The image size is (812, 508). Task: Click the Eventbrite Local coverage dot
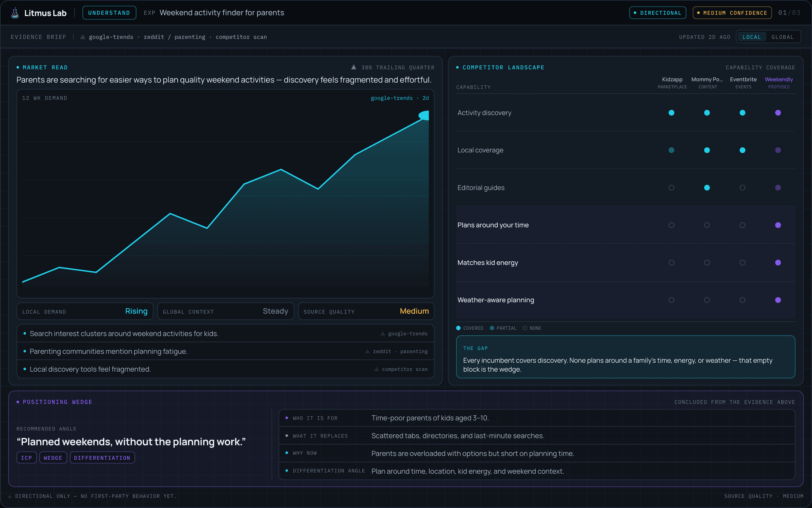coord(742,150)
